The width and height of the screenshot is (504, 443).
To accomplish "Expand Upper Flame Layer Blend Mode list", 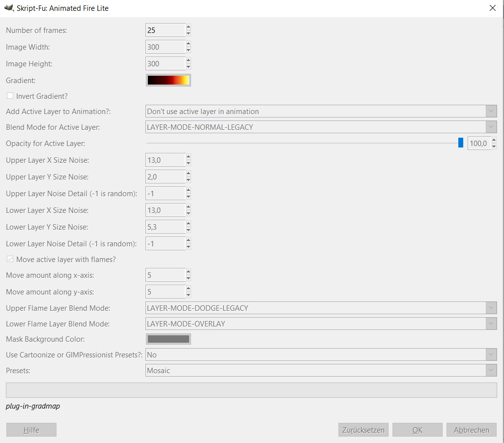I will (321, 308).
